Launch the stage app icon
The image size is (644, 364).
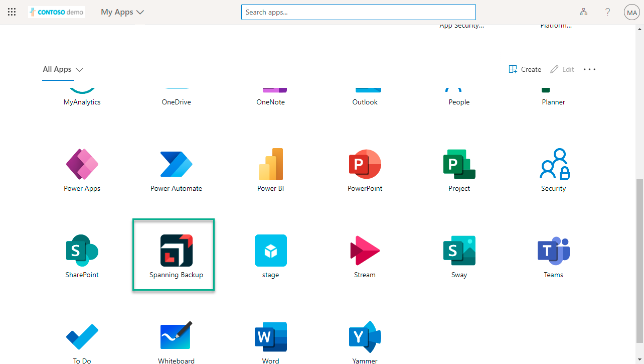(x=271, y=251)
